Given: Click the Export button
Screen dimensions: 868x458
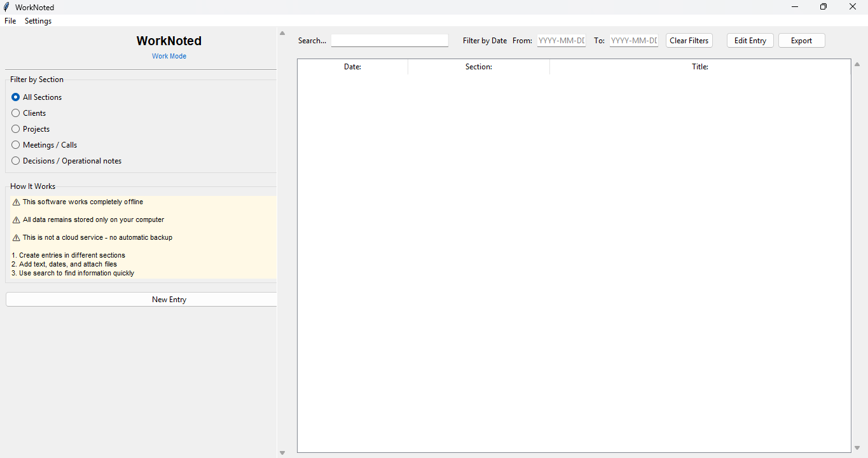Looking at the screenshot, I should coord(801,41).
